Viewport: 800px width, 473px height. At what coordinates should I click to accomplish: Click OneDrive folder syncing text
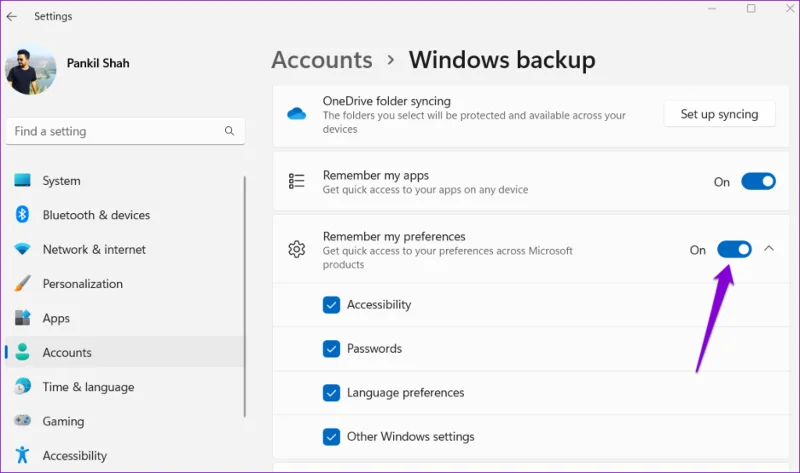[387, 101]
